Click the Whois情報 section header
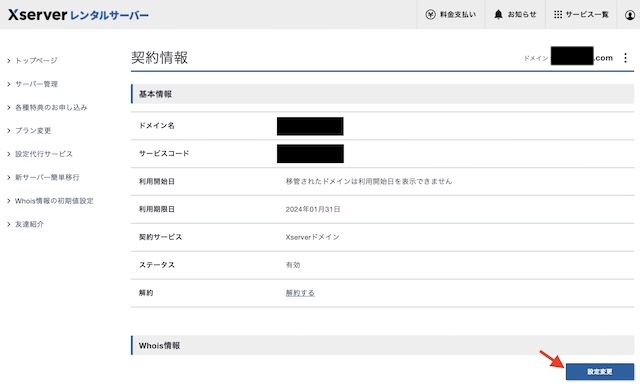This screenshot has width=640, height=386. [382, 346]
